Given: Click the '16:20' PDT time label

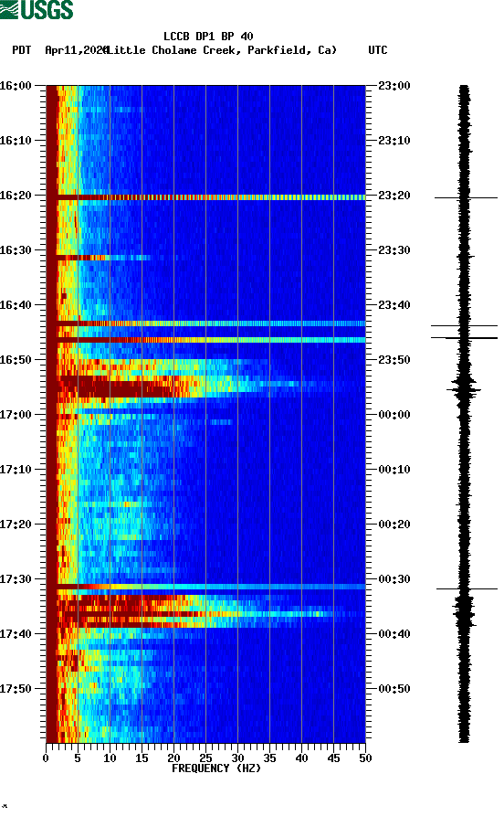Looking at the screenshot, I should coord(16,196).
